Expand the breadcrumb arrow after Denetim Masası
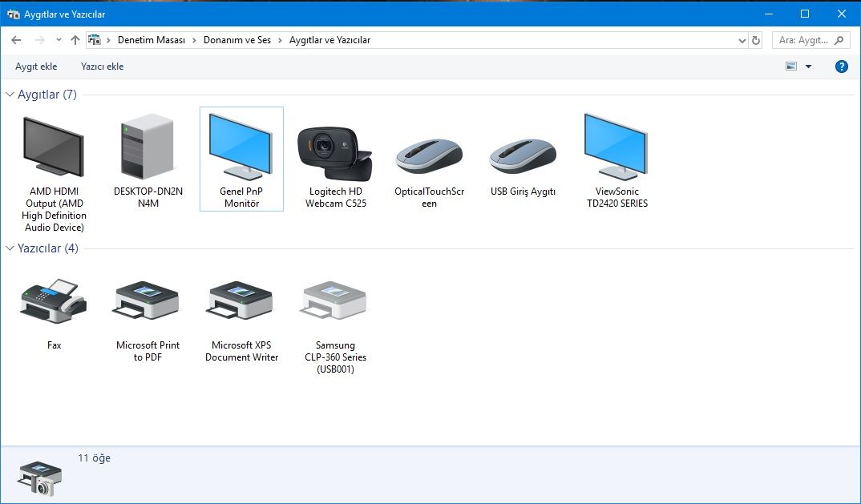Image resolution: width=861 pixels, height=504 pixels. 194,40
